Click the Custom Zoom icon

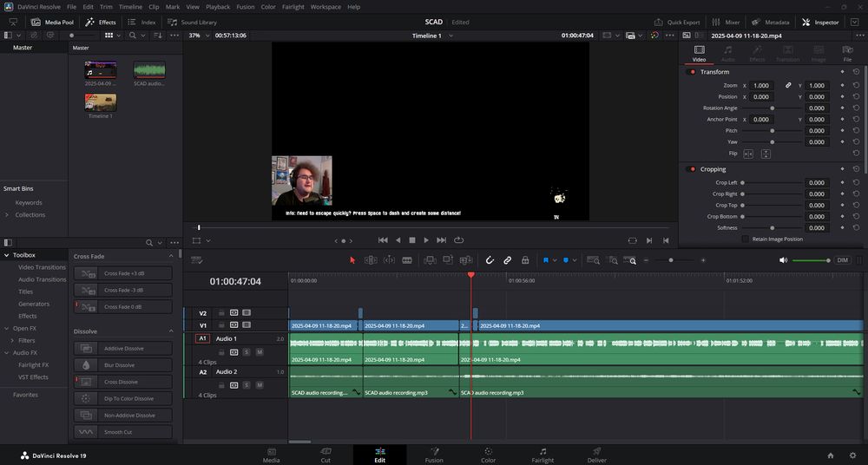(629, 260)
